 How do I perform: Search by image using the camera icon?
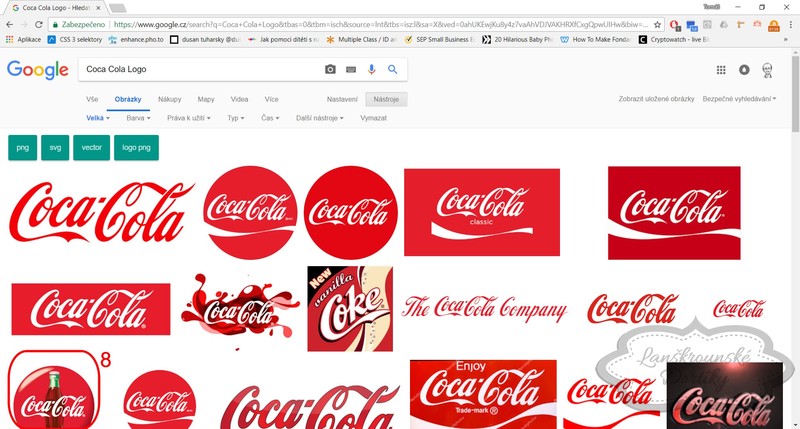tap(330, 69)
